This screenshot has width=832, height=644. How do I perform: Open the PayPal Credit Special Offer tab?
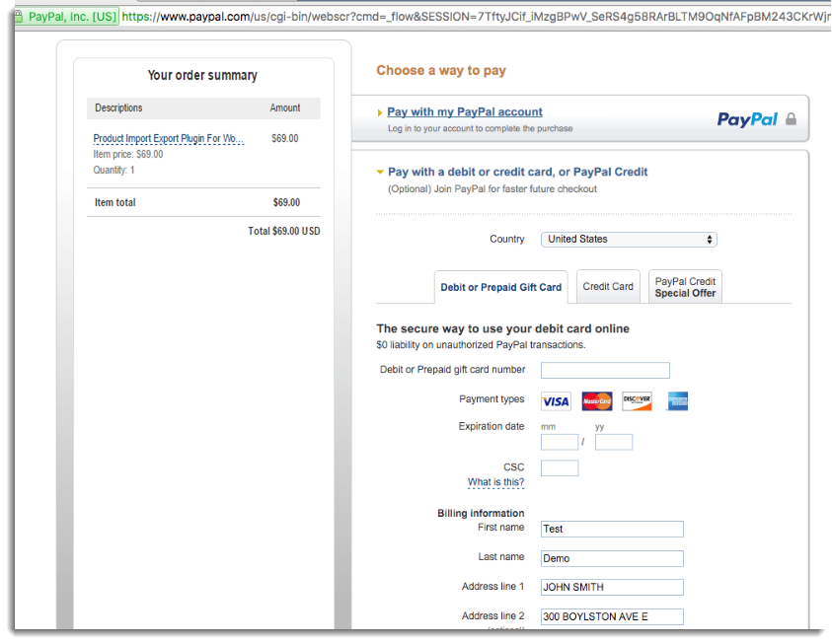[x=685, y=287]
